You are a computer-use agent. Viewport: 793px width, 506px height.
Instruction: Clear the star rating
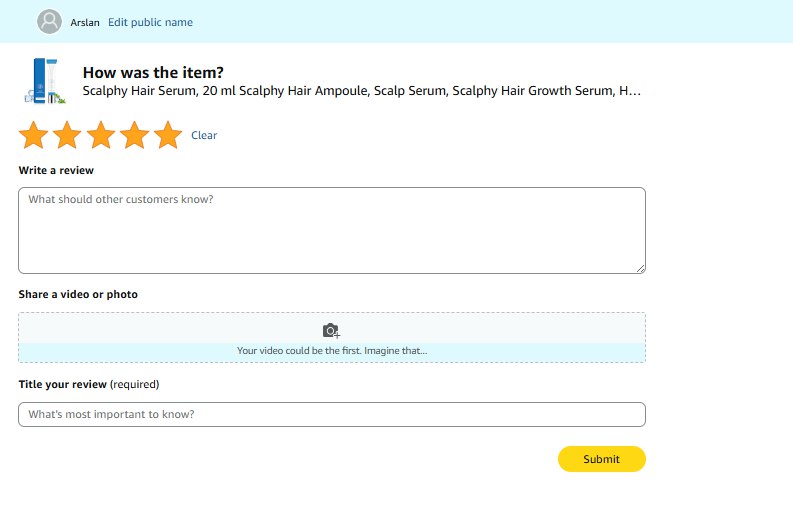coord(204,136)
